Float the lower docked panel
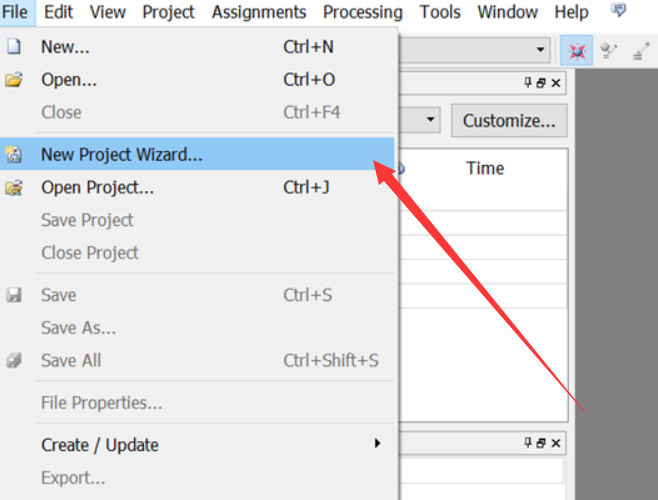658x500 pixels. coord(541,443)
